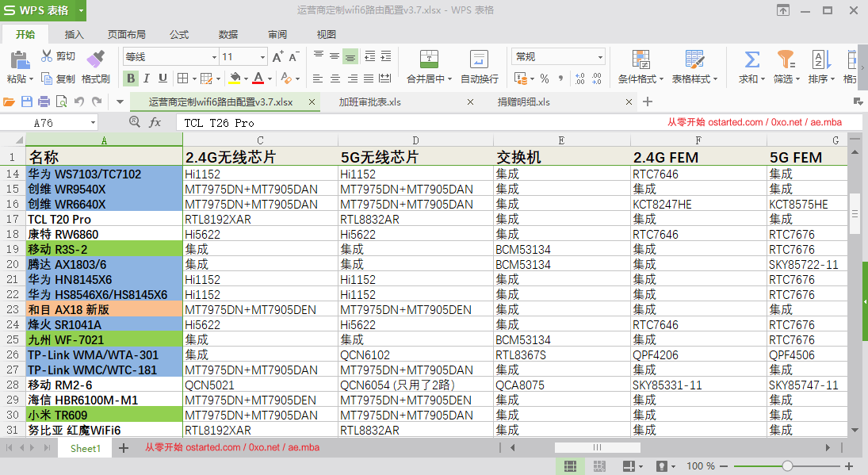Expand WPS 表格 application menu arrow
The image size is (868, 475).
click(81, 10)
